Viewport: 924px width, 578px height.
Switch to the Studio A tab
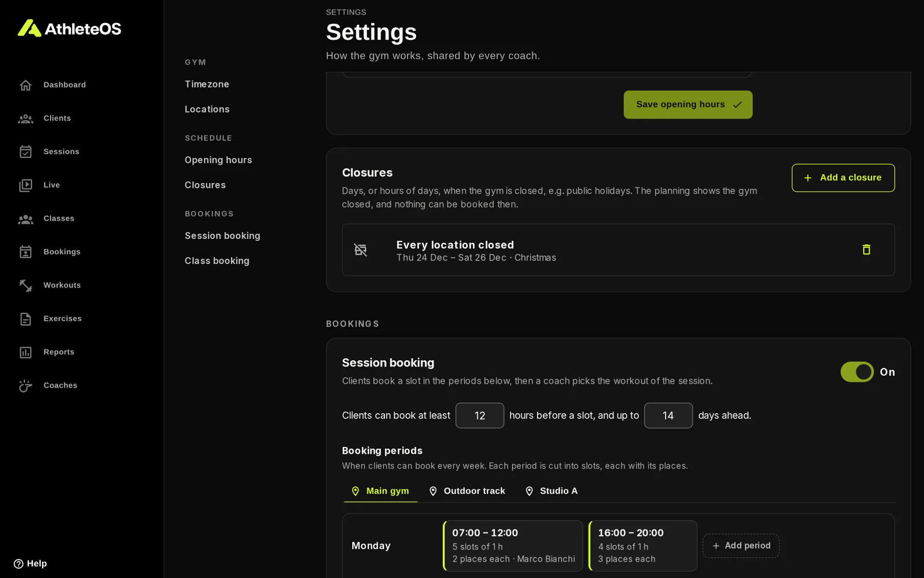(551, 491)
